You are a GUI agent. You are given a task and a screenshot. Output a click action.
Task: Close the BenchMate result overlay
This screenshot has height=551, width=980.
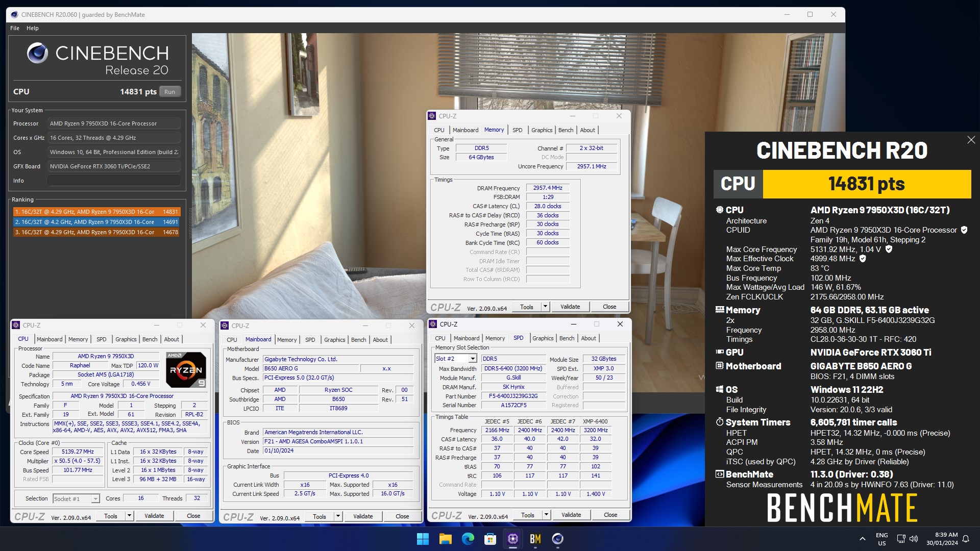(971, 140)
